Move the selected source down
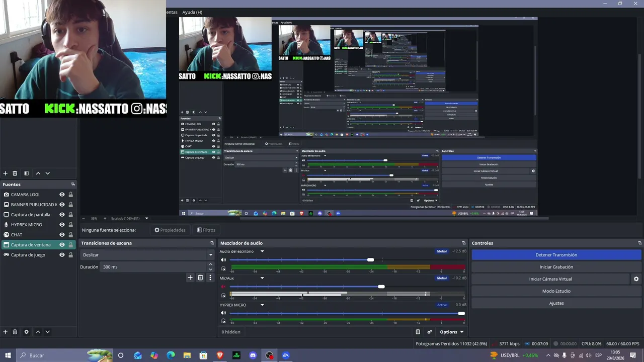Viewport: 644px width, 362px height. tap(48, 332)
